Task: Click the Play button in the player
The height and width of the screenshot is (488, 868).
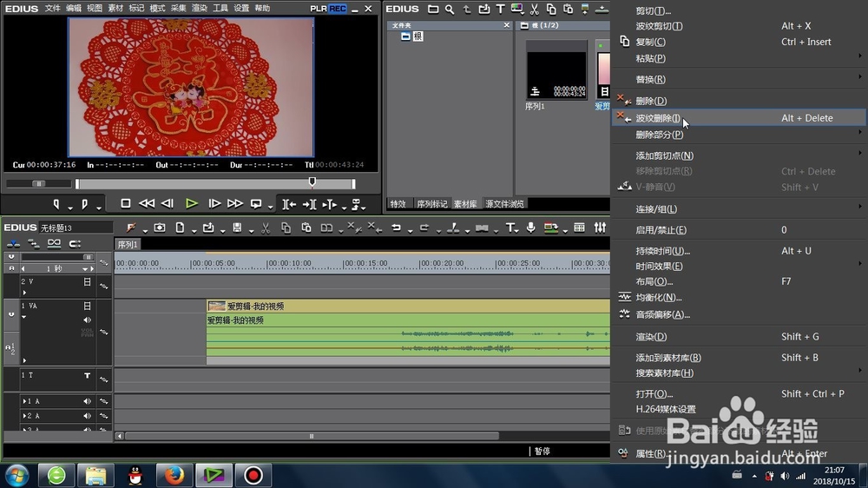Action: 192,204
